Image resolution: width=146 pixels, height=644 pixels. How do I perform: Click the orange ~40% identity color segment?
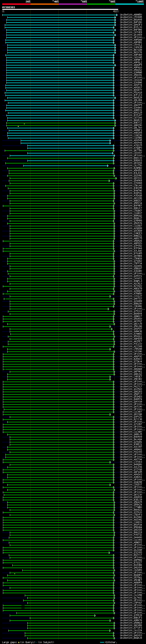pos(45,4)
